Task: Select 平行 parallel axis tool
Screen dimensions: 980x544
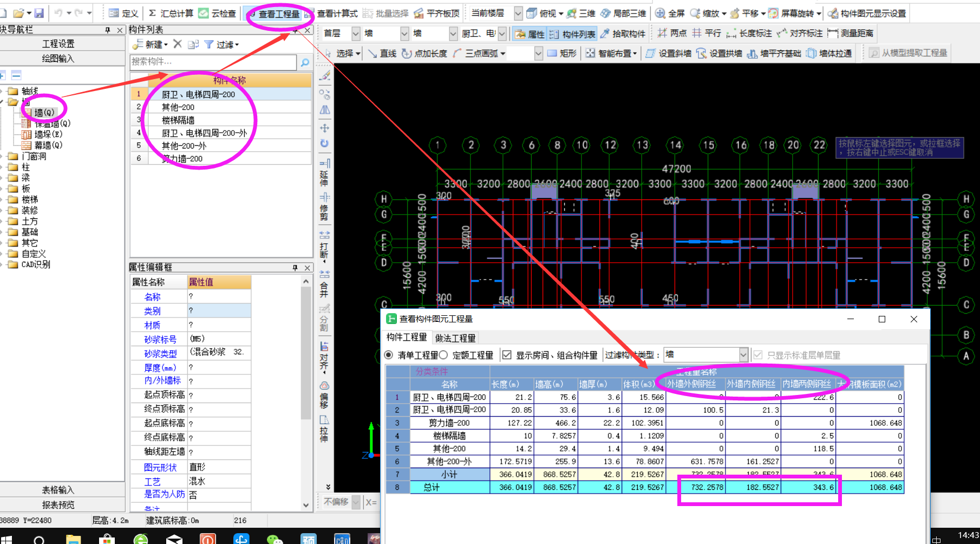Action: (x=707, y=34)
